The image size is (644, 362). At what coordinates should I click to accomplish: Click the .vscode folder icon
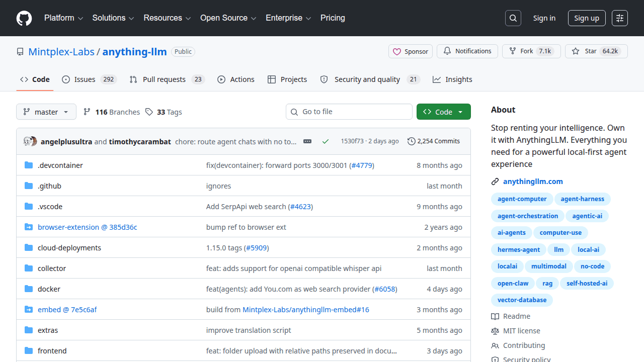click(29, 207)
